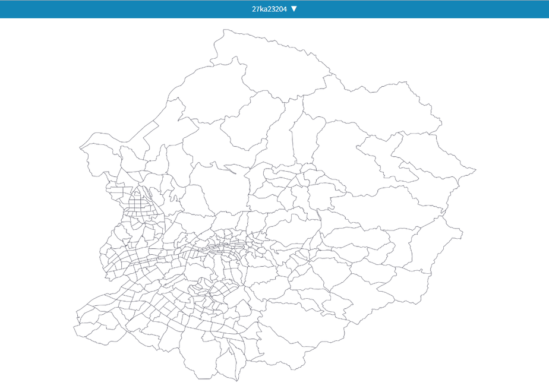Click the dense street-grid block cluster in the west
549x392 pixels.
tap(140, 201)
